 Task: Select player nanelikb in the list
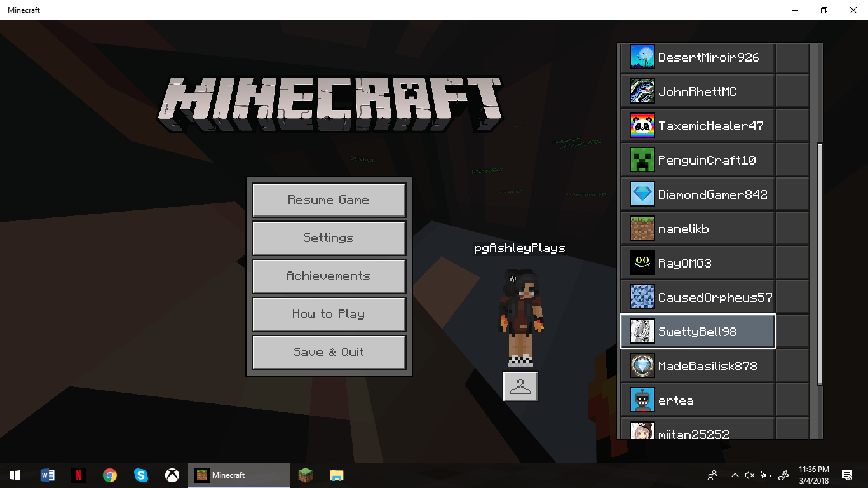point(698,229)
